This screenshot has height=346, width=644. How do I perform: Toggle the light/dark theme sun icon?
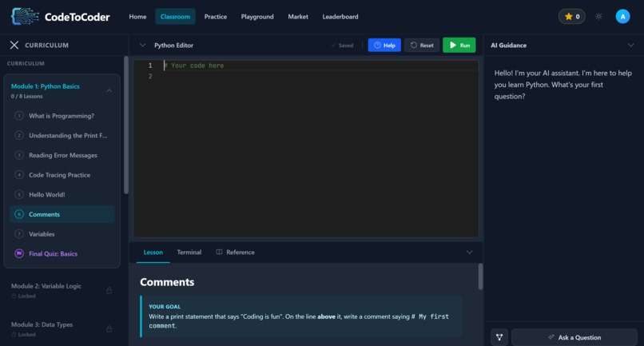(598, 17)
